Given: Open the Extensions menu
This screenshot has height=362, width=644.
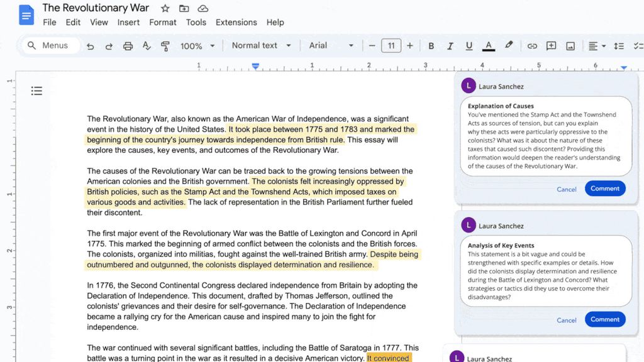Looking at the screenshot, I should [x=236, y=22].
